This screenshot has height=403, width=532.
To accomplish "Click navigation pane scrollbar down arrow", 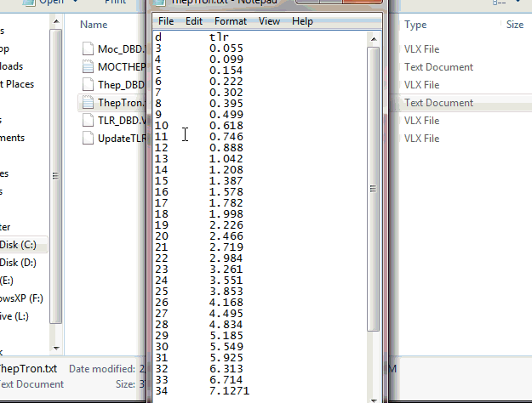I will point(56,348).
